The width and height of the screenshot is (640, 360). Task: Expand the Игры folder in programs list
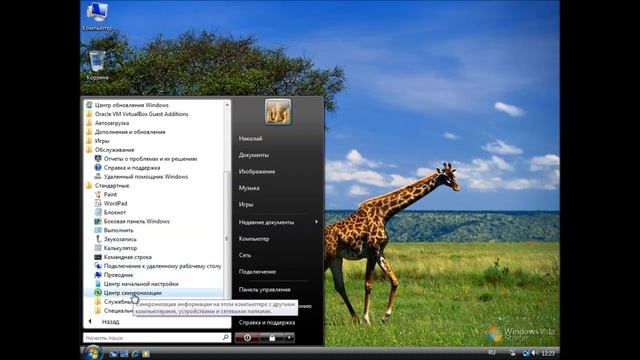click(98, 141)
